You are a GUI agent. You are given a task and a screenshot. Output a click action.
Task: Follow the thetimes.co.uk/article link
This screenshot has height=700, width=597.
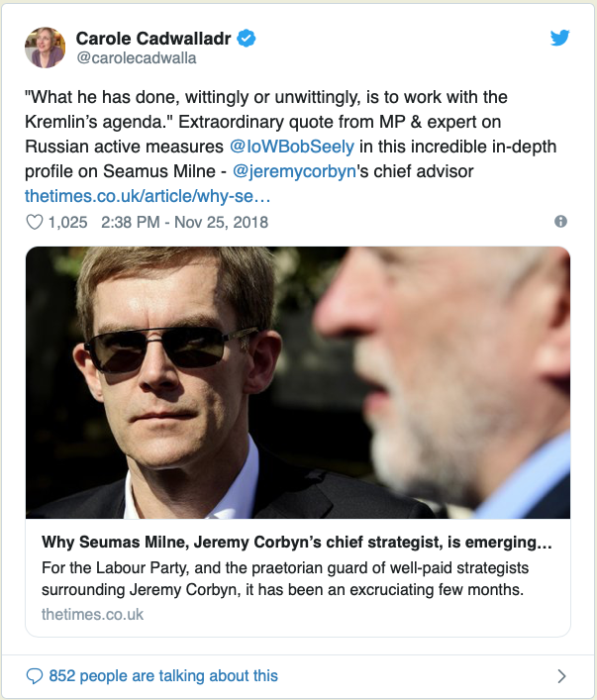point(148,196)
